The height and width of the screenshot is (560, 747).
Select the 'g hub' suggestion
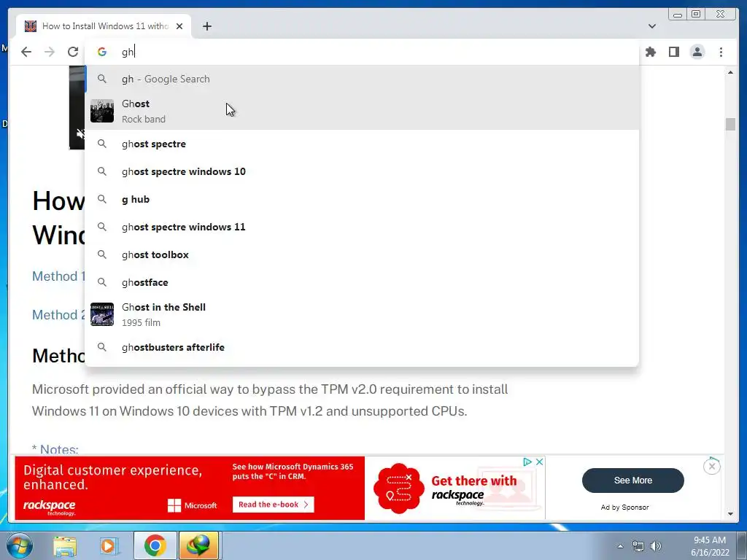click(x=362, y=199)
